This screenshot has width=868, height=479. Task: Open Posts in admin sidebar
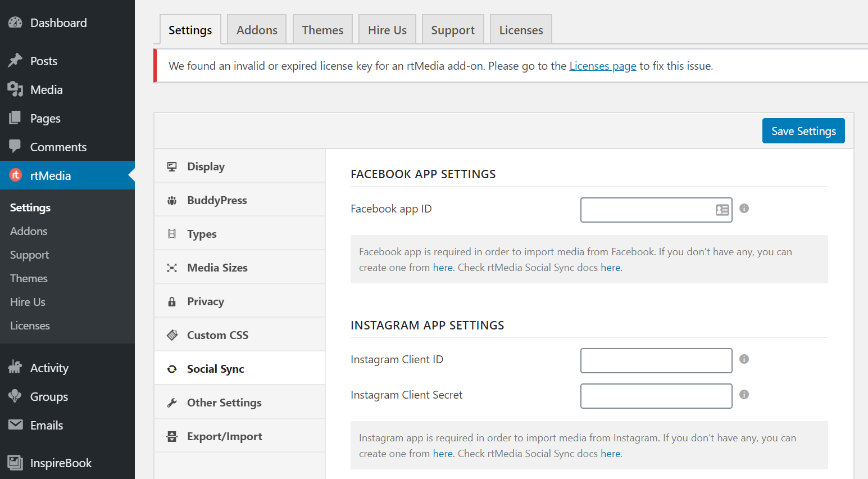click(67, 61)
